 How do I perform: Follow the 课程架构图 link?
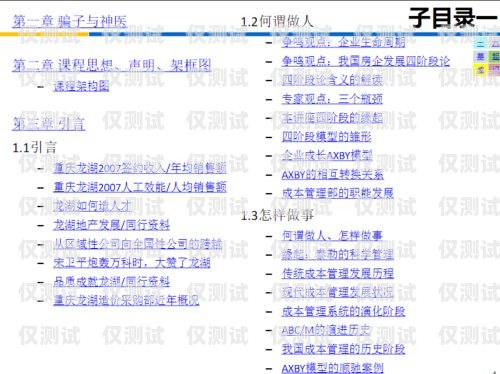(81, 86)
